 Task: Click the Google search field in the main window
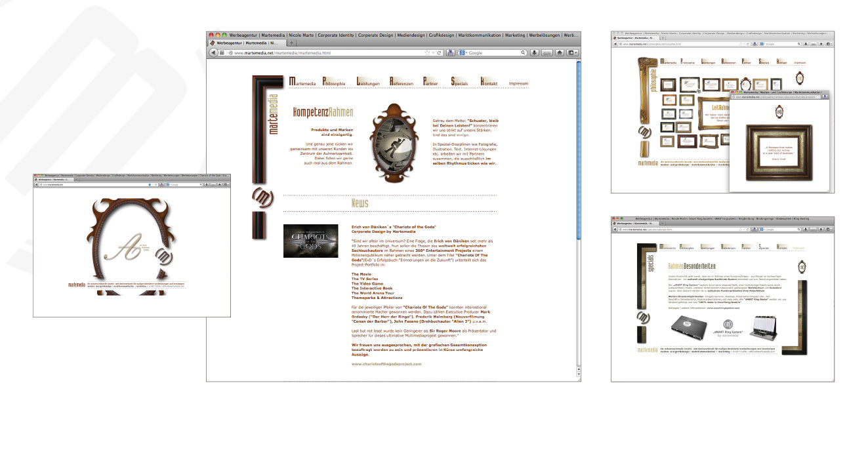[x=493, y=52]
